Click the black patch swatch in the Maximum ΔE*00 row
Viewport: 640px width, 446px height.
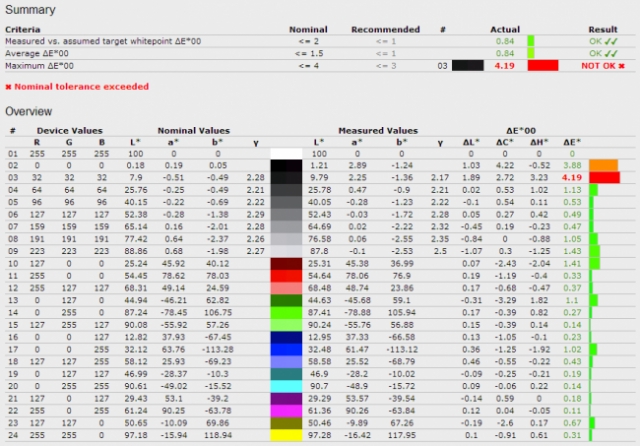pos(468,65)
